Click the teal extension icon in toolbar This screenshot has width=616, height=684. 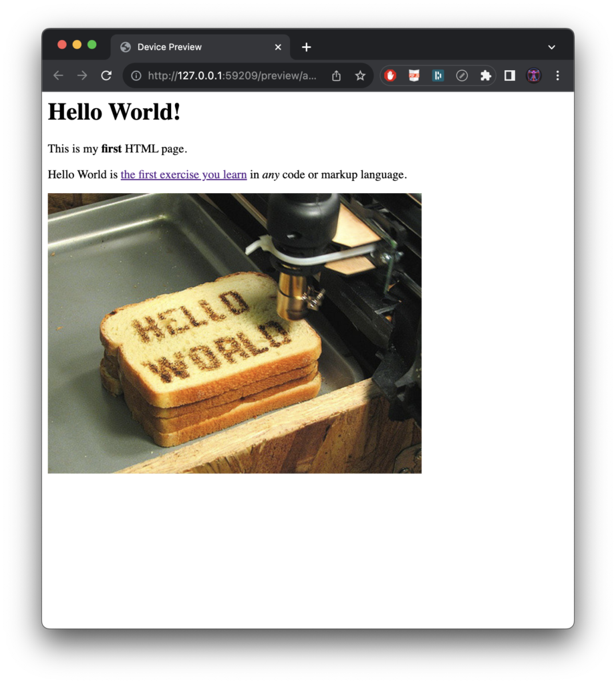(438, 75)
